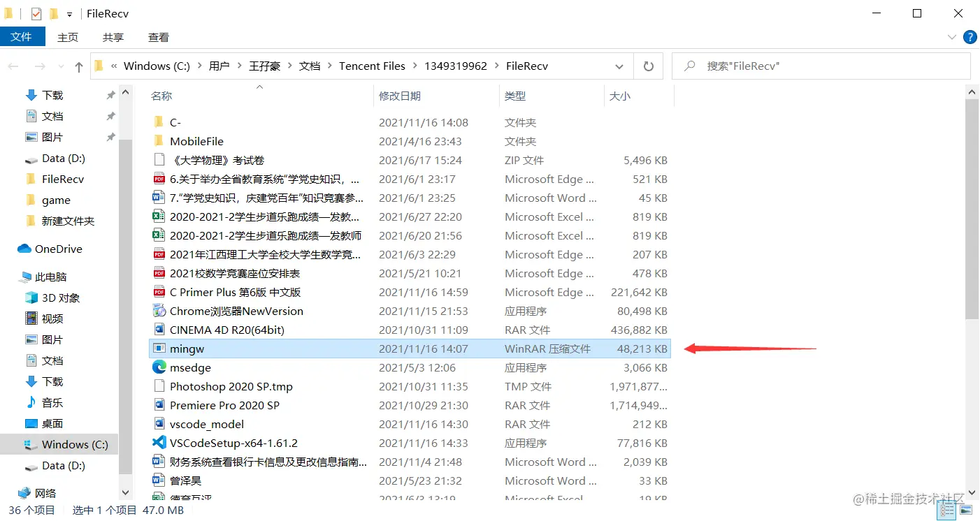Image resolution: width=980 pixels, height=521 pixels.
Task: Click the file list vertical scrollbar
Action: (972, 210)
